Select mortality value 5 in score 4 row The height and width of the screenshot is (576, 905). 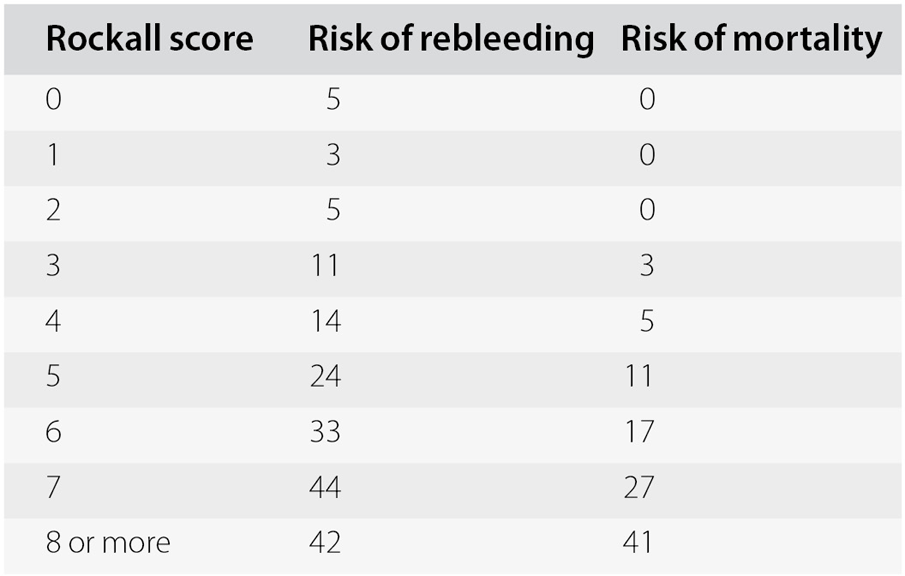pyautogui.click(x=647, y=321)
